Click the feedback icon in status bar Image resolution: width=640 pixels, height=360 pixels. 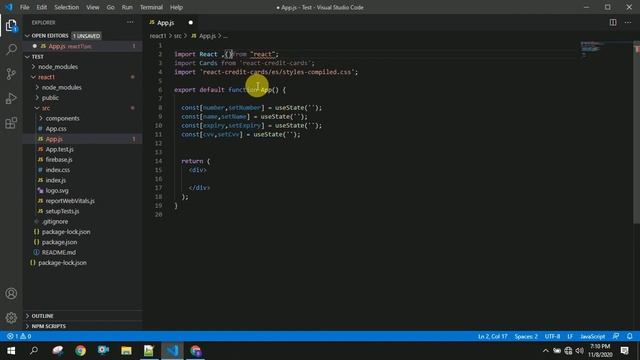(616, 336)
